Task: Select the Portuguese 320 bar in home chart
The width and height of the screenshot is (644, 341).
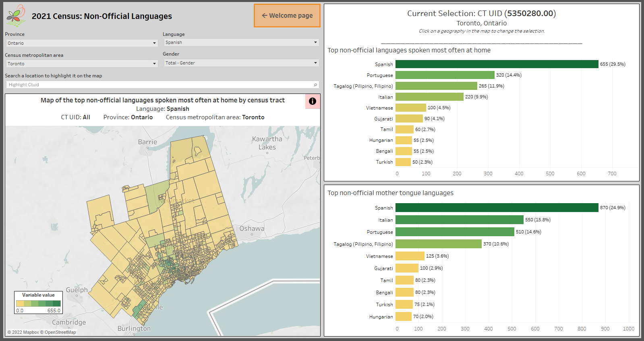Action: click(x=445, y=75)
